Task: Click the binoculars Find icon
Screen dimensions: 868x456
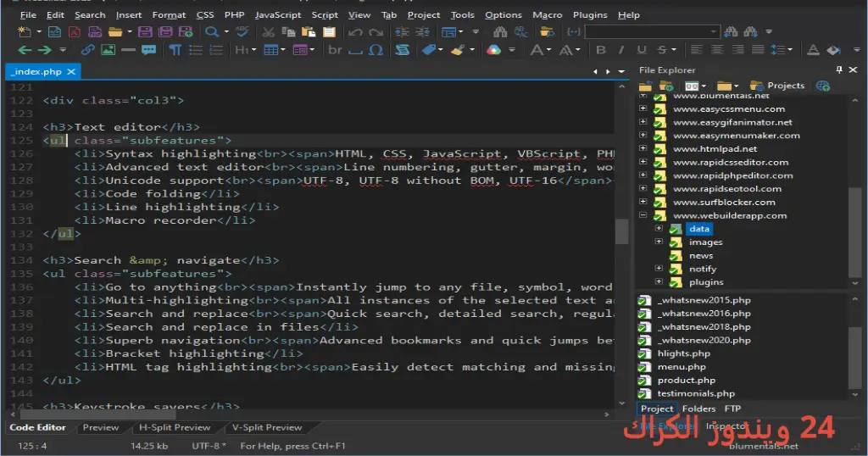Action: click(500, 32)
